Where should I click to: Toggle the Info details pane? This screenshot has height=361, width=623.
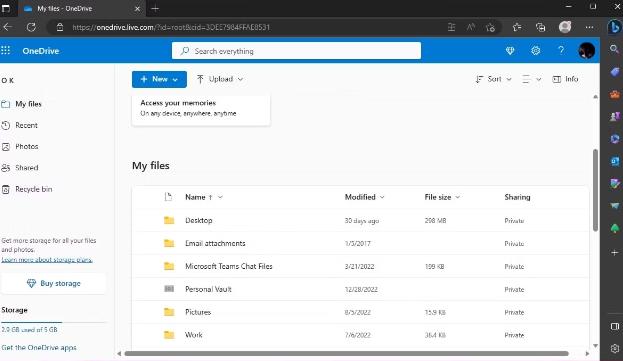point(565,79)
